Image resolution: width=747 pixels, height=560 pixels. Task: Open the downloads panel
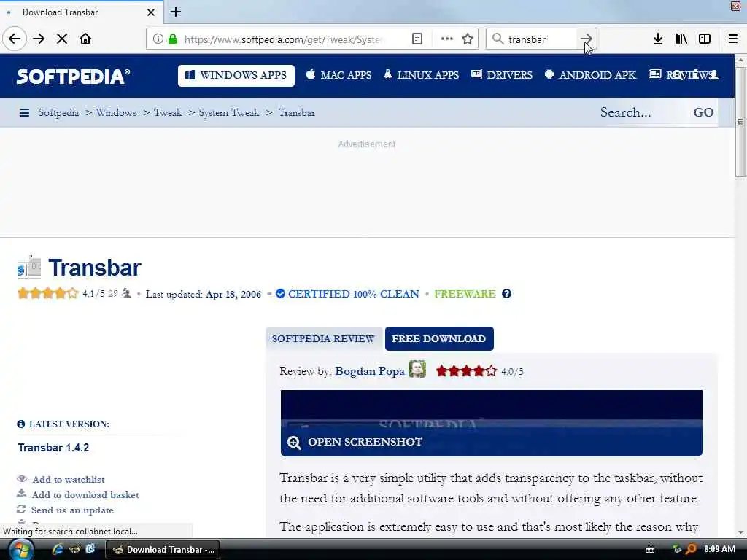[658, 39]
